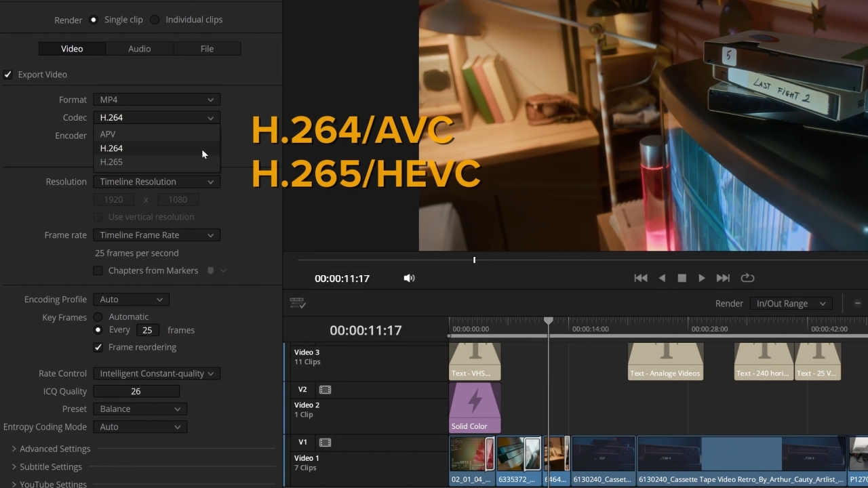Expand Subtitle Settings section

(x=47, y=467)
